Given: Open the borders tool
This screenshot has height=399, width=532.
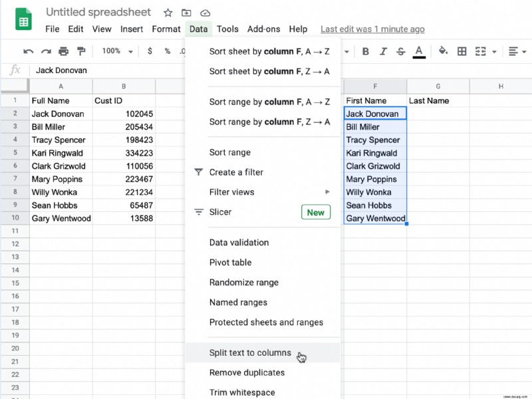Looking at the screenshot, I should tap(462, 51).
